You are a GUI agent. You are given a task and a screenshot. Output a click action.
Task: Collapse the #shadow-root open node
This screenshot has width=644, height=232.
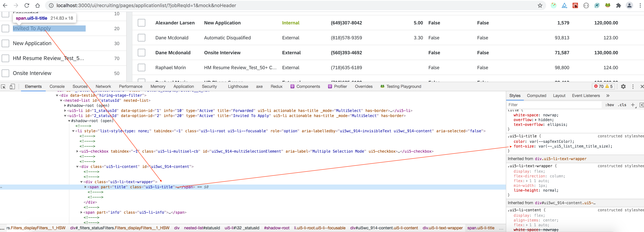point(69,121)
